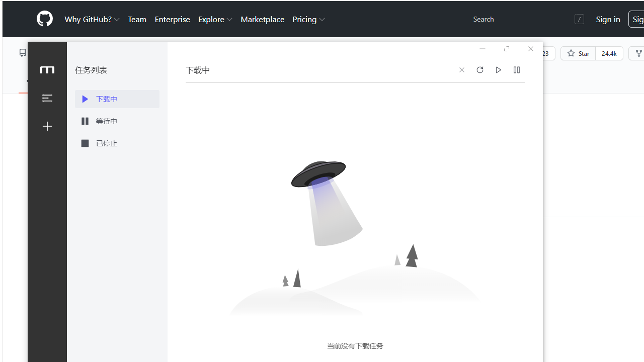644x362 pixels.
Task: Click the Motrix M logo icon
Action: pos(47,70)
